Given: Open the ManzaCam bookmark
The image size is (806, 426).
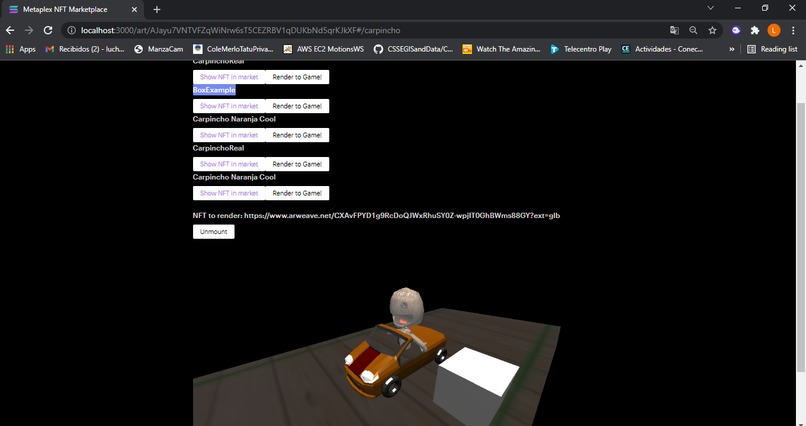Looking at the screenshot, I should 158,49.
